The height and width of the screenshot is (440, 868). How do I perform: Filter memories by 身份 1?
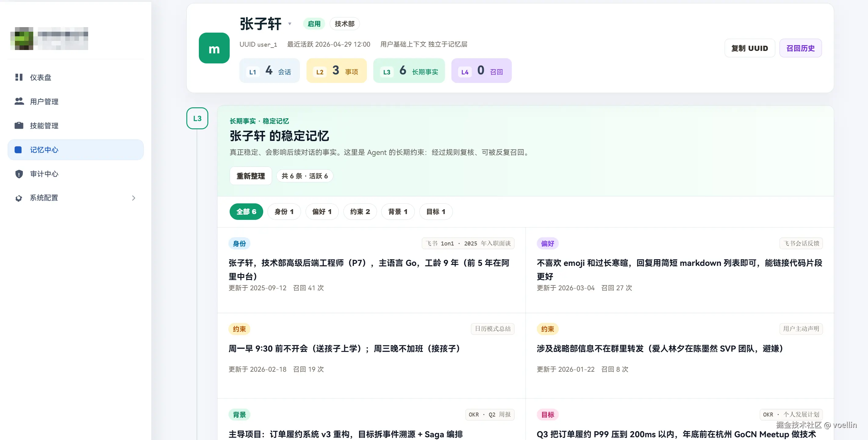284,212
